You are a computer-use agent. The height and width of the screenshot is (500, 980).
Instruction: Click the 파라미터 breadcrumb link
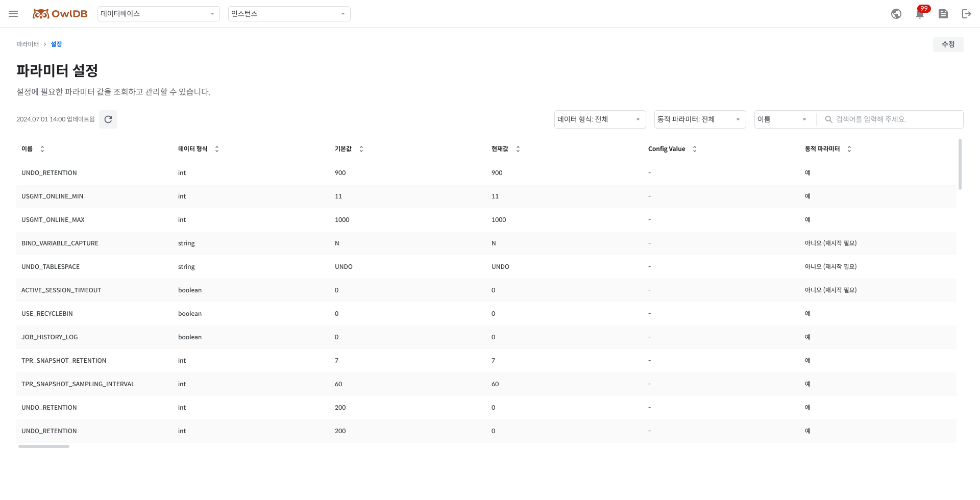coord(28,44)
